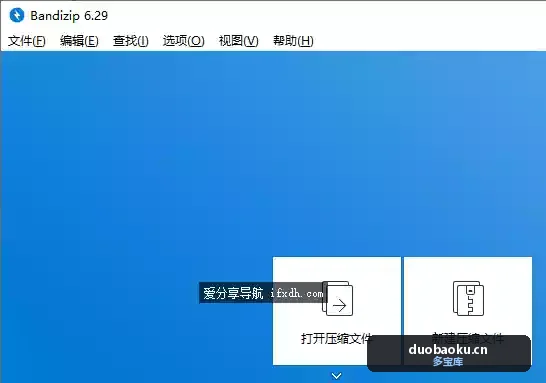Click the Bandizip logo icon in title bar
The width and height of the screenshot is (546, 383).
[17, 15]
